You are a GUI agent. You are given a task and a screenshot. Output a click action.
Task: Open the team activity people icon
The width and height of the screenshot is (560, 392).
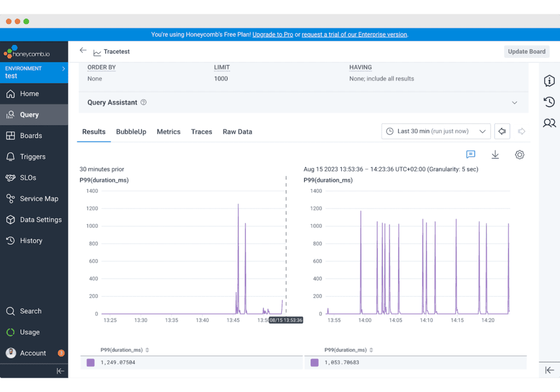coord(549,123)
